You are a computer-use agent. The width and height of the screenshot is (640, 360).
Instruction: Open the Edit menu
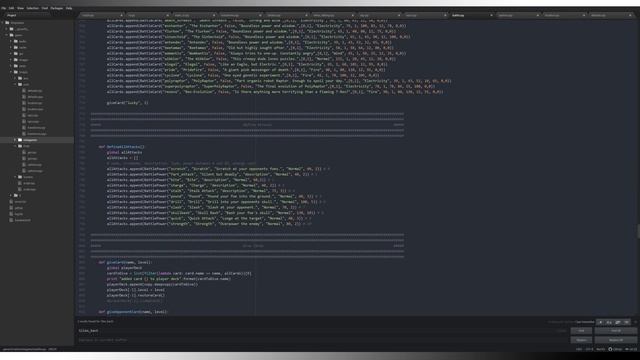(x=11, y=8)
